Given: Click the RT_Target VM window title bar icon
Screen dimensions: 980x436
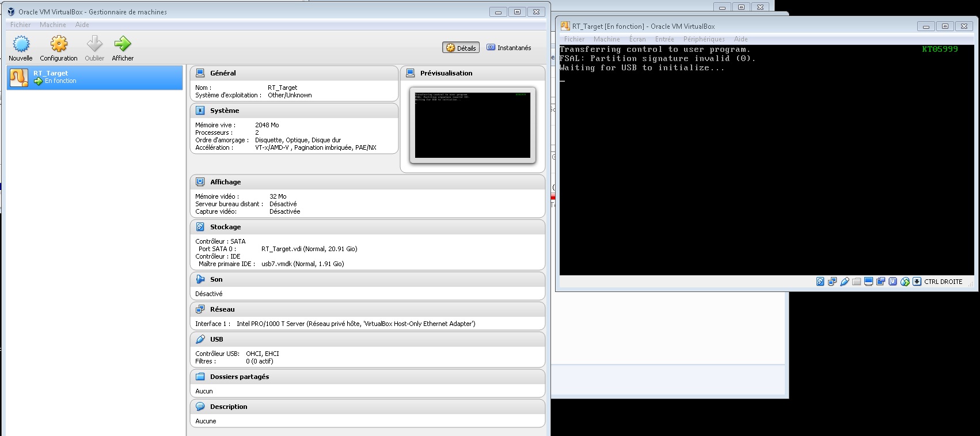Looking at the screenshot, I should click(x=565, y=26).
